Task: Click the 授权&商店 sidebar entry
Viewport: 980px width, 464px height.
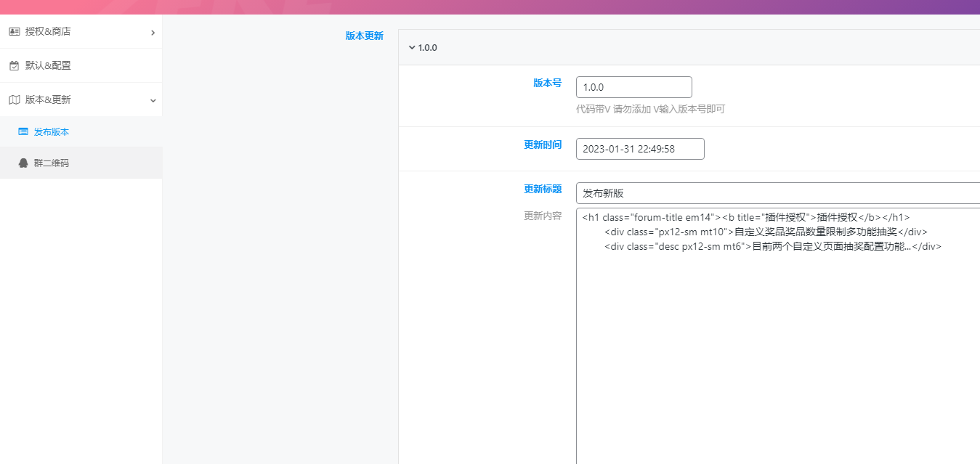Action: point(47,31)
